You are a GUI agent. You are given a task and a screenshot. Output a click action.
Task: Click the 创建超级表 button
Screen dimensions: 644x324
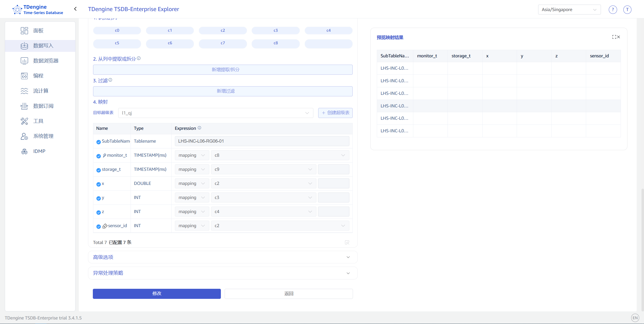tap(335, 113)
